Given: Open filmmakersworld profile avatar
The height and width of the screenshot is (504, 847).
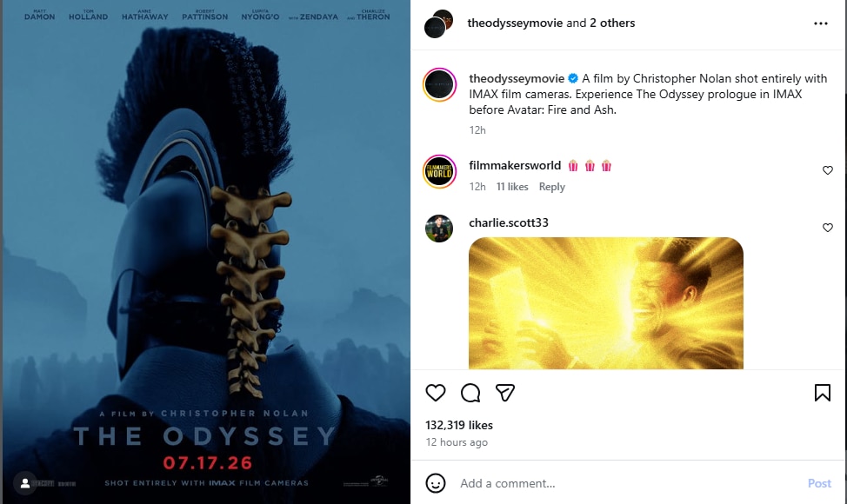Looking at the screenshot, I should tap(439, 171).
